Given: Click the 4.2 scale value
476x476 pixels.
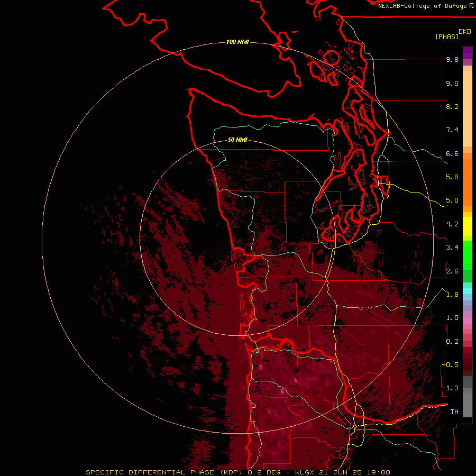Looking at the screenshot, I should click(x=452, y=224).
